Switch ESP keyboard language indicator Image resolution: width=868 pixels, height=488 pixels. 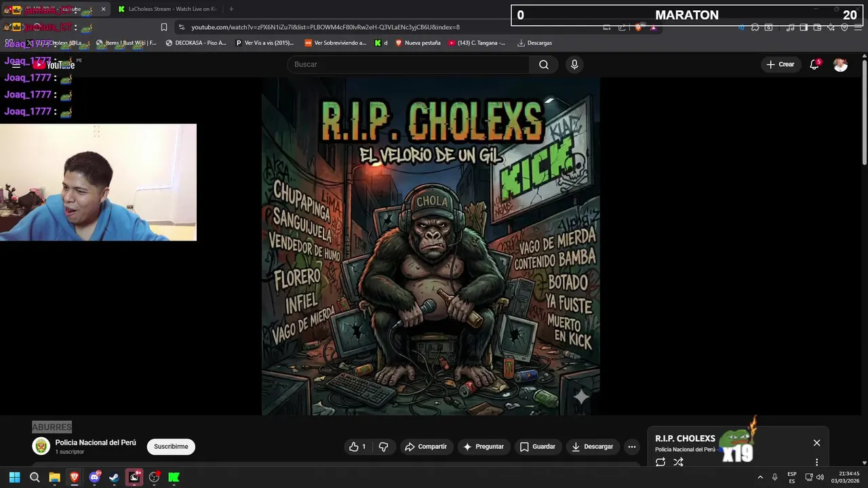792,477
